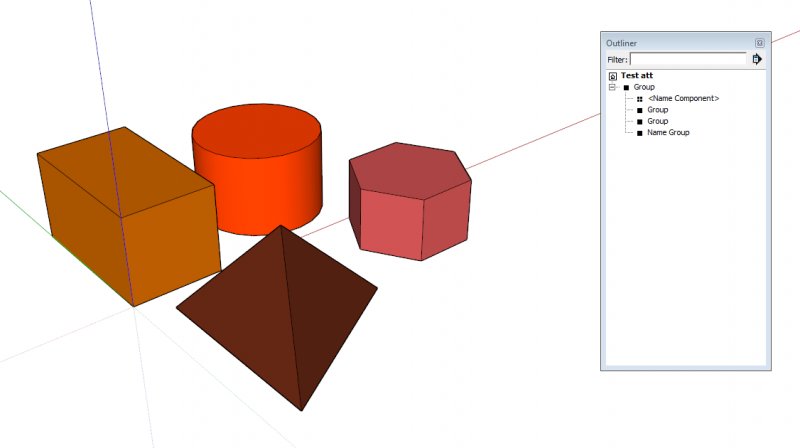Select the 'Name Group' entry
The image size is (800, 448).
[668, 132]
